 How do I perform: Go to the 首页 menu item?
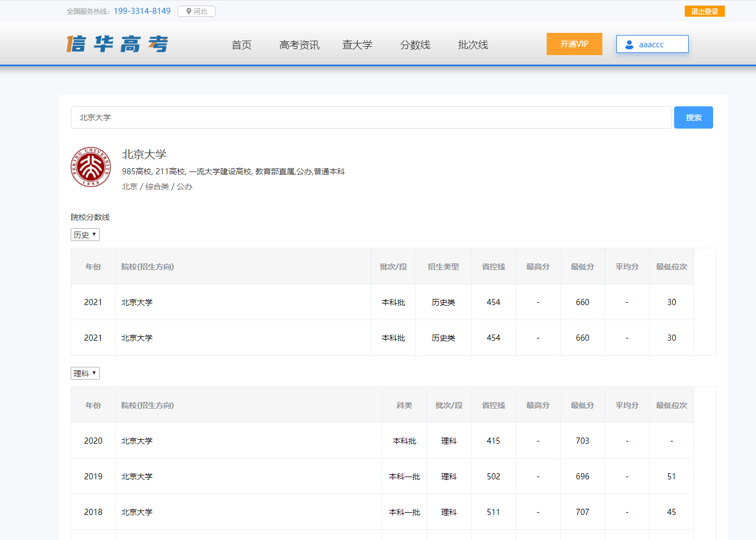(242, 45)
